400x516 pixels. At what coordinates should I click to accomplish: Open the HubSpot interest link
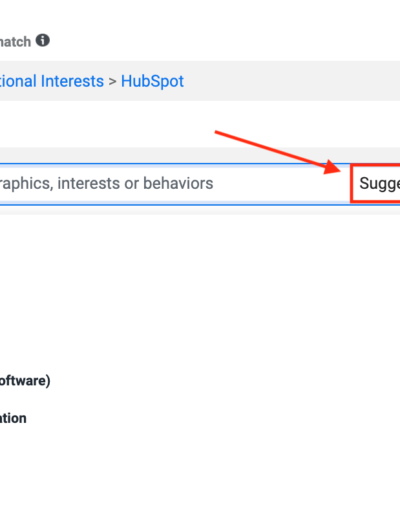[x=152, y=81]
